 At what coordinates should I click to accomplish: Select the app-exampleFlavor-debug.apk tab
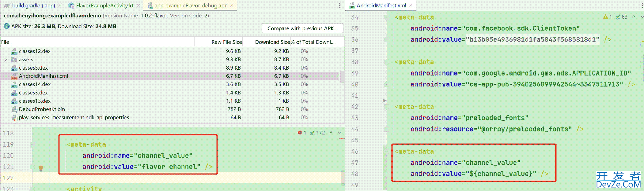coord(191,6)
